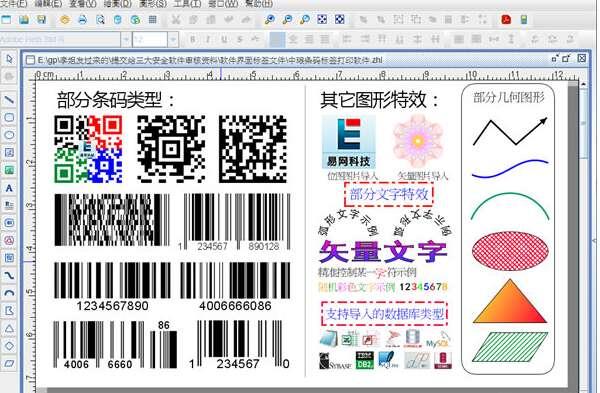600x393 pixels.
Task: Open the font size dropdown arrow
Action: [173, 39]
